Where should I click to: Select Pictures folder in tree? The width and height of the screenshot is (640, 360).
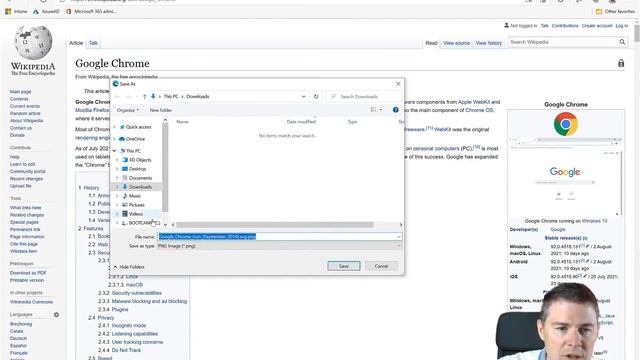click(136, 205)
